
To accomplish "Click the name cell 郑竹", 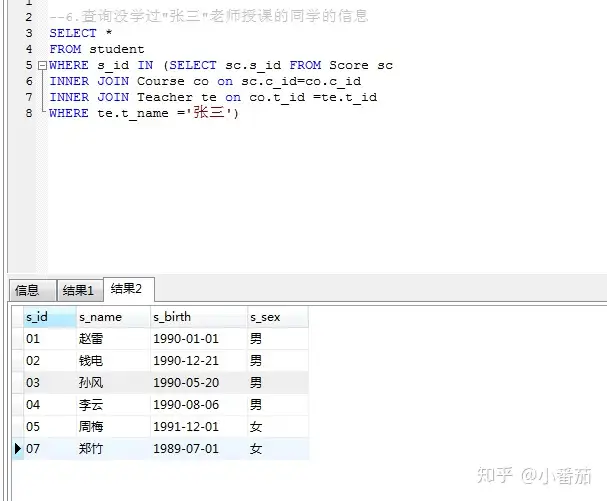I will point(113,449).
